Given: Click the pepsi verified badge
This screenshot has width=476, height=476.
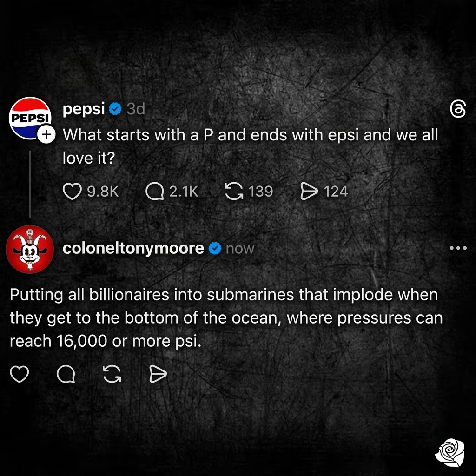Looking at the screenshot, I should click(115, 109).
